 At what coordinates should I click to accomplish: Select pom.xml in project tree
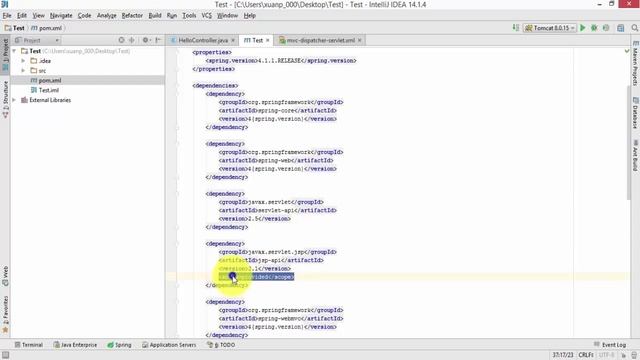point(50,80)
